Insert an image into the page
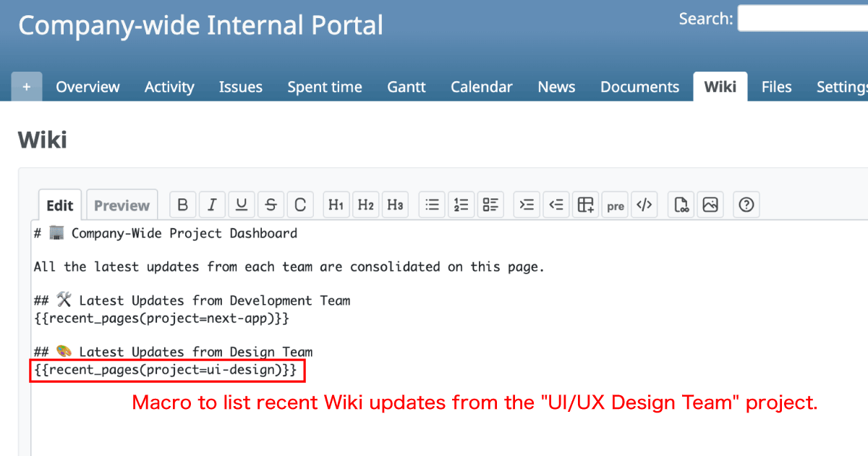 tap(710, 204)
